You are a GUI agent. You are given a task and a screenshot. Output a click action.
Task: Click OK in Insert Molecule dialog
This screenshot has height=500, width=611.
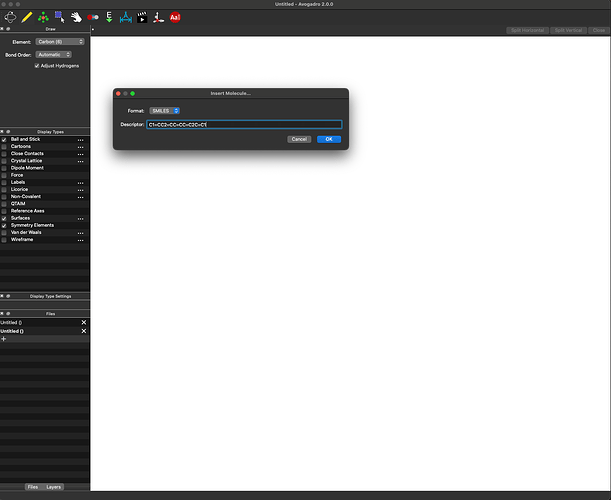point(329,139)
